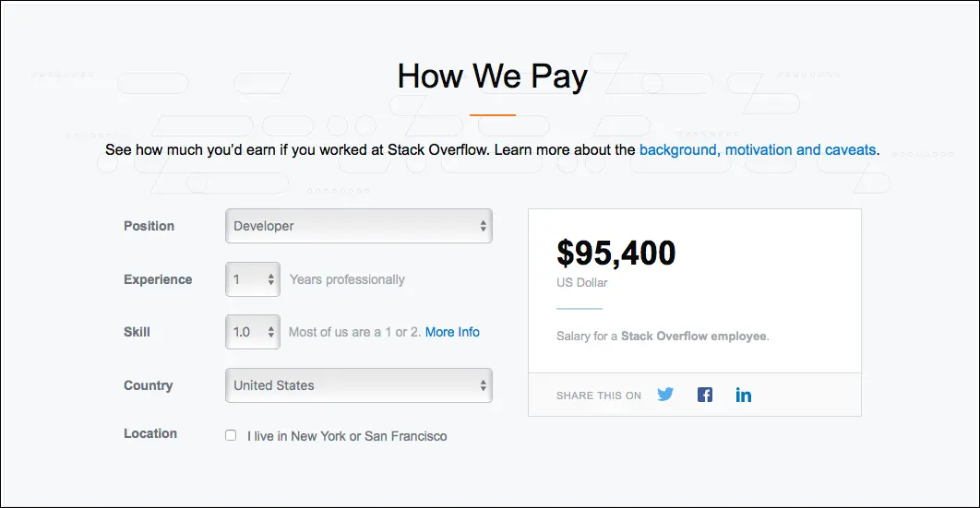Click the How We Pay heading

pos(492,76)
